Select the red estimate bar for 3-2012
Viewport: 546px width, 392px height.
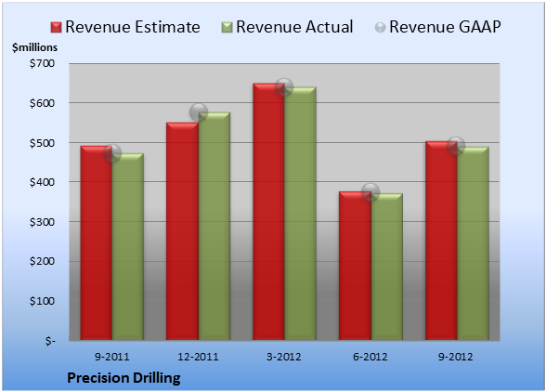269,212
